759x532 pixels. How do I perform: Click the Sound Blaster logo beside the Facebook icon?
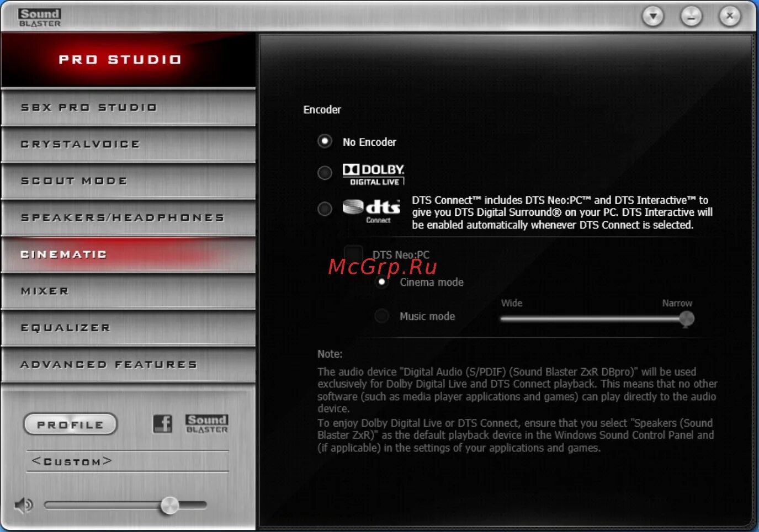(x=207, y=424)
